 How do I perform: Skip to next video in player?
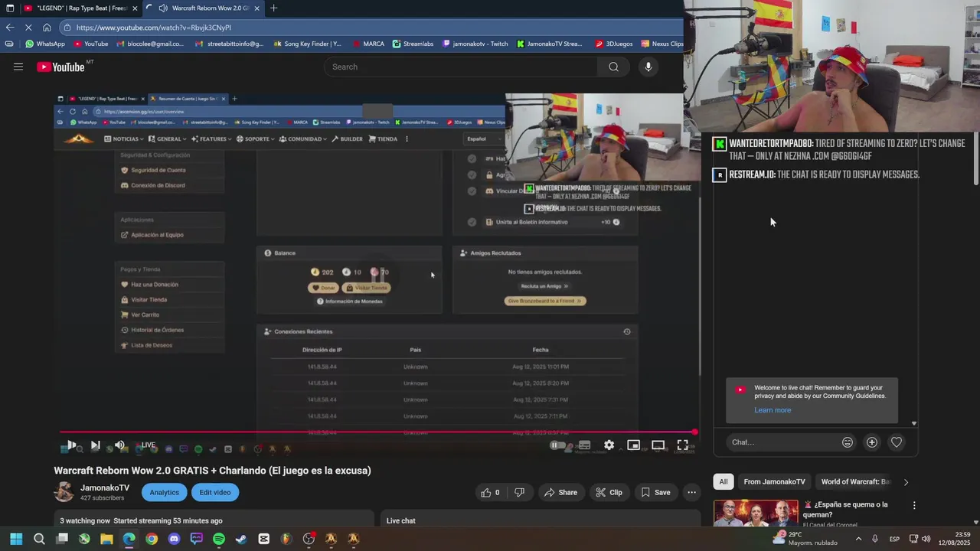pos(95,445)
